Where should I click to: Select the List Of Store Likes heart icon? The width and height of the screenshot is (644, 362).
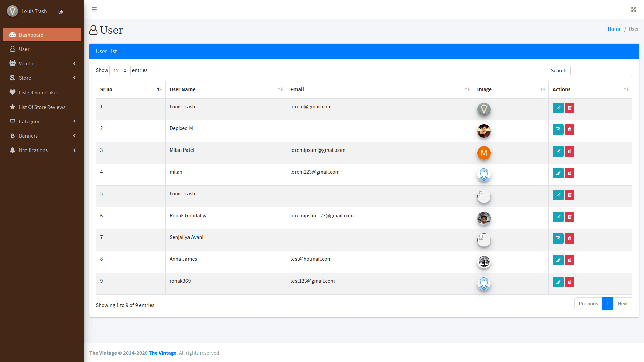[x=12, y=92]
